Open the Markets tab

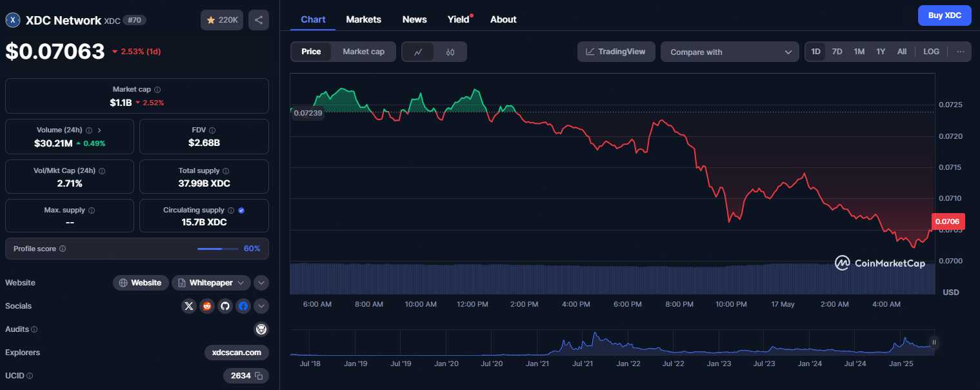tap(363, 19)
